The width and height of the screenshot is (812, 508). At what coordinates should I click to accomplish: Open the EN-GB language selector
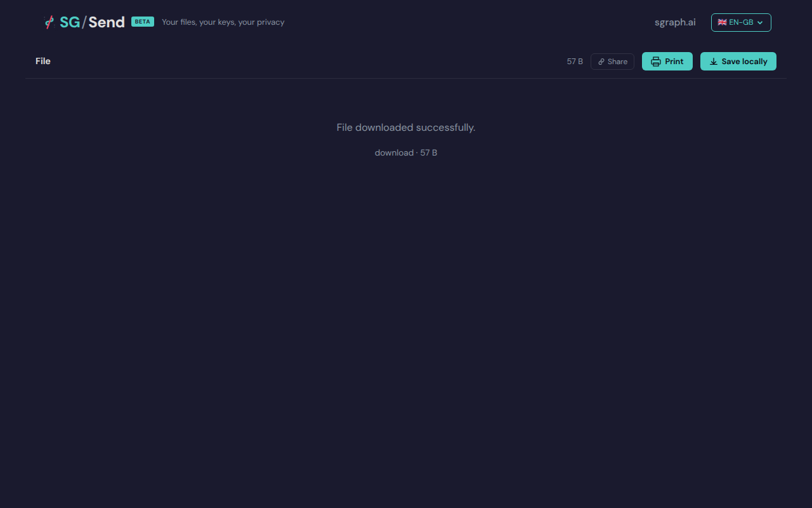point(741,22)
